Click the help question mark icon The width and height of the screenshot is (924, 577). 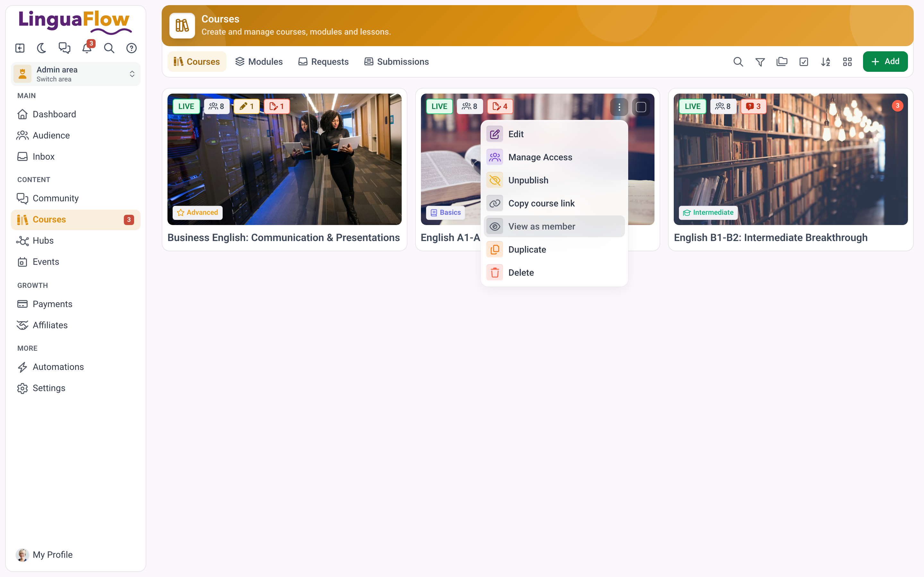[132, 48]
